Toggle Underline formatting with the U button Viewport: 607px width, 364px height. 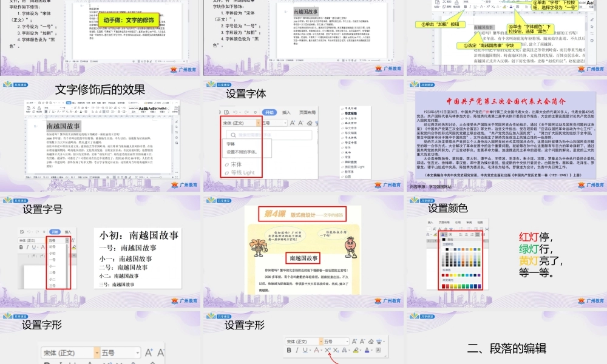(x=305, y=350)
